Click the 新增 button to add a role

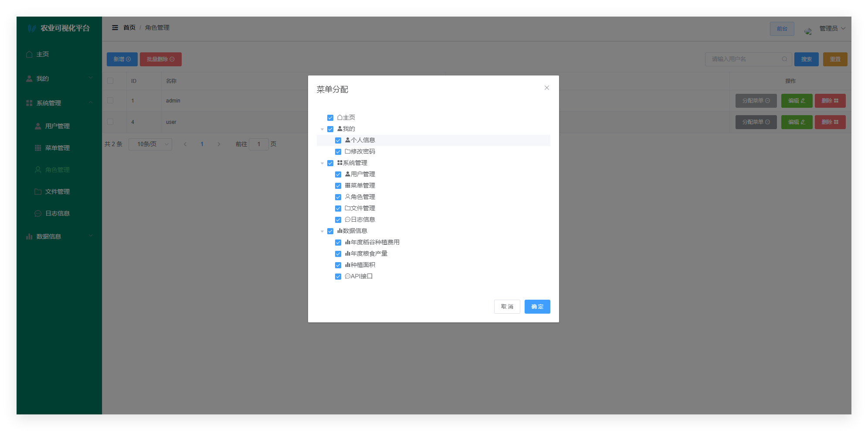pos(122,59)
